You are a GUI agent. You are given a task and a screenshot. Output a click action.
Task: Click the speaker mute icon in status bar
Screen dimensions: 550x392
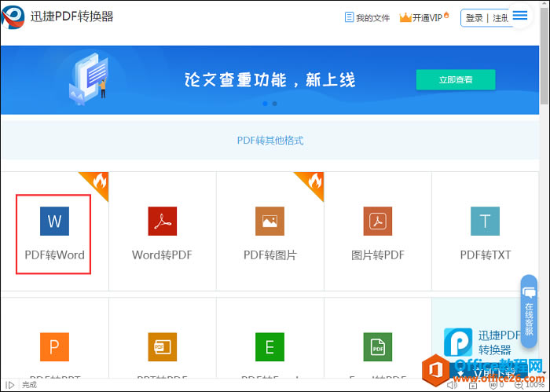coord(452,386)
